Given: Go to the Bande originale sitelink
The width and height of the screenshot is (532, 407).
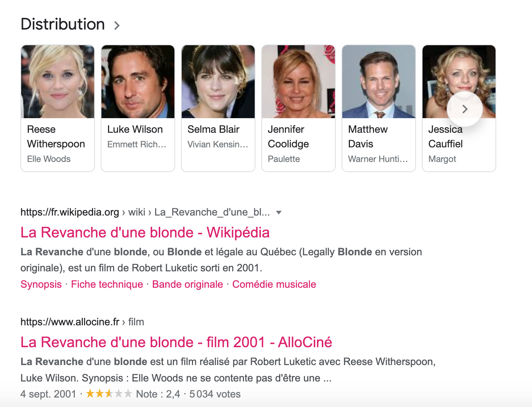Looking at the screenshot, I should [x=188, y=284].
